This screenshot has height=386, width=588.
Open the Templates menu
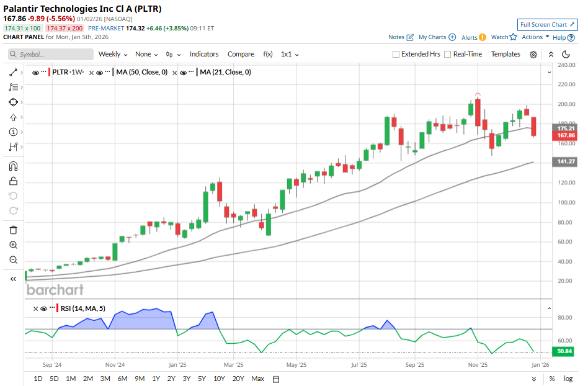506,54
